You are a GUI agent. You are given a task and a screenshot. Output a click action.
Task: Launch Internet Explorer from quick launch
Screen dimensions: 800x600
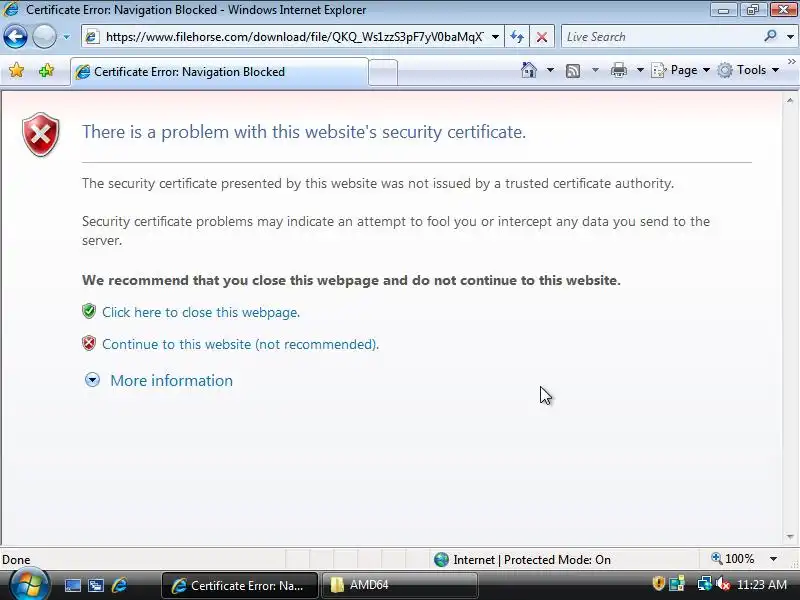point(119,585)
